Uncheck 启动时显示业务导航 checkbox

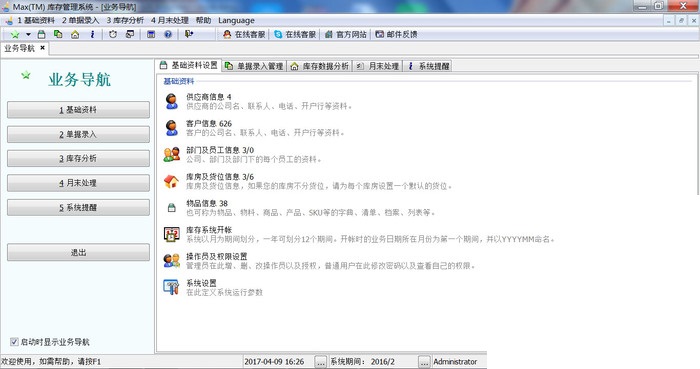point(14,342)
